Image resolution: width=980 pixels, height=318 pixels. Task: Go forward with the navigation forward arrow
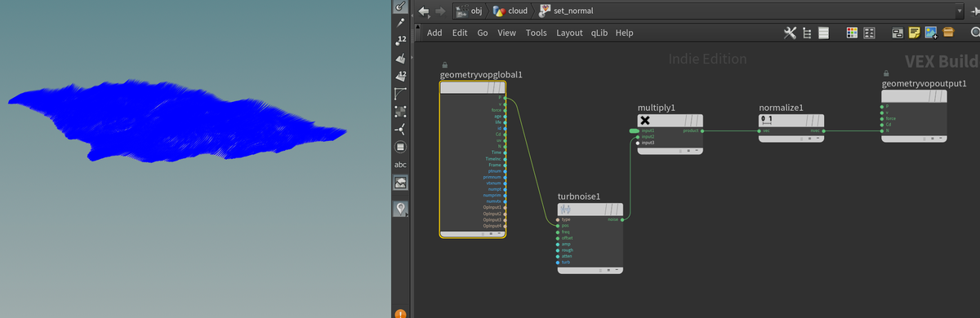[x=441, y=11]
